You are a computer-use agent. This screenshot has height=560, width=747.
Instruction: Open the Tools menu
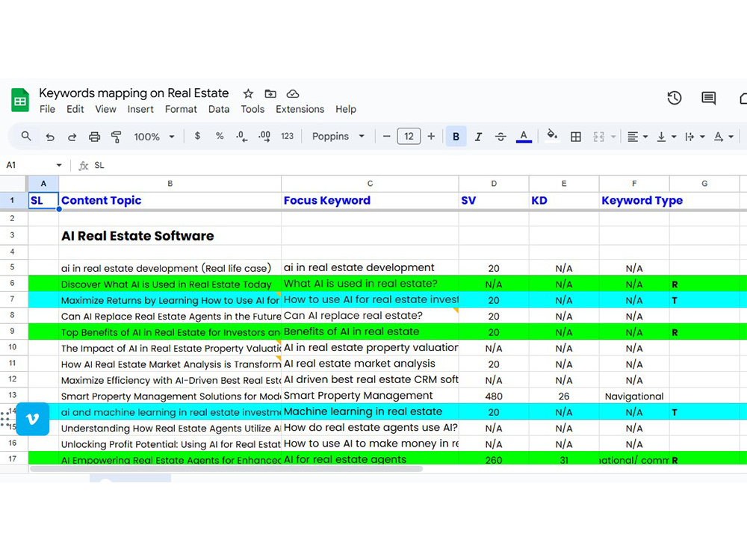coord(252,109)
